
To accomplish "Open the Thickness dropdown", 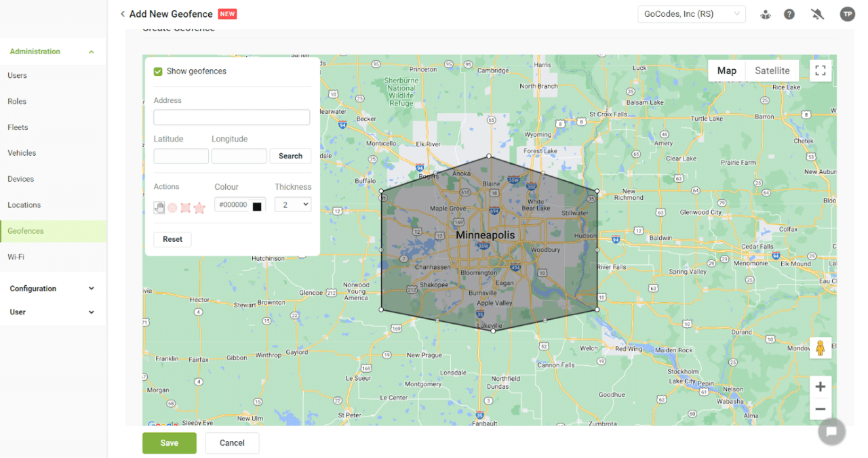I will (x=292, y=204).
